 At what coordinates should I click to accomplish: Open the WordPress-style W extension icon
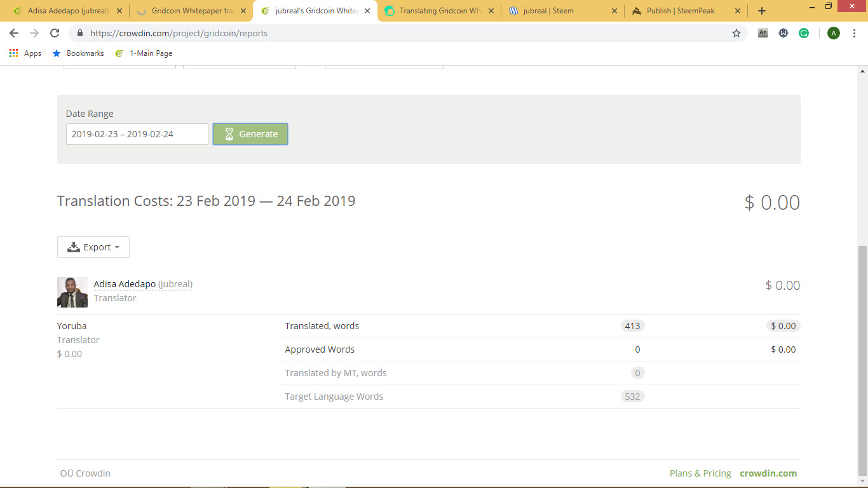pos(783,33)
